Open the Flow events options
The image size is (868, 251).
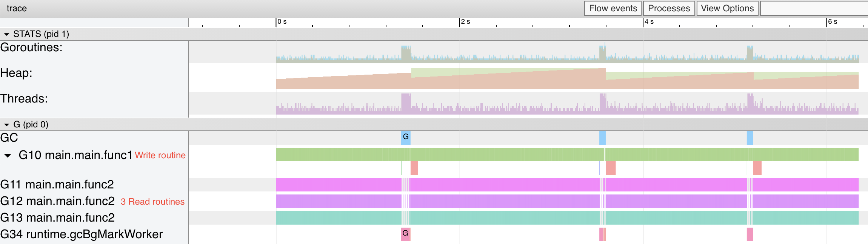[612, 8]
